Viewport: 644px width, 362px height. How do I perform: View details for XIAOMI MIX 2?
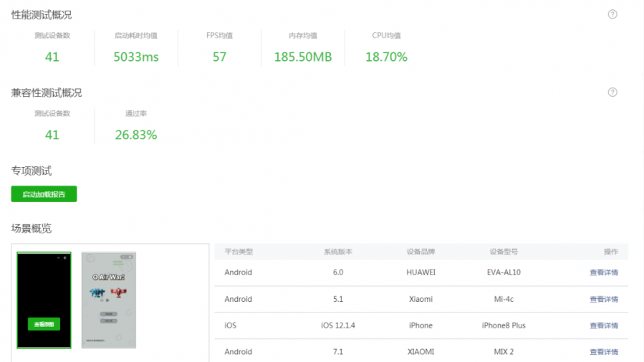(x=604, y=352)
